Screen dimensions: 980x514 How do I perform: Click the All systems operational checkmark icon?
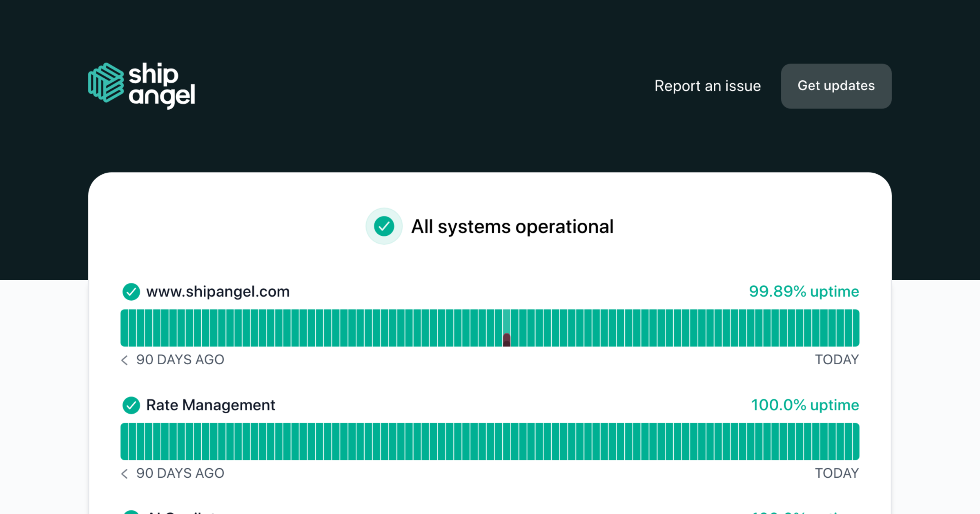(384, 226)
